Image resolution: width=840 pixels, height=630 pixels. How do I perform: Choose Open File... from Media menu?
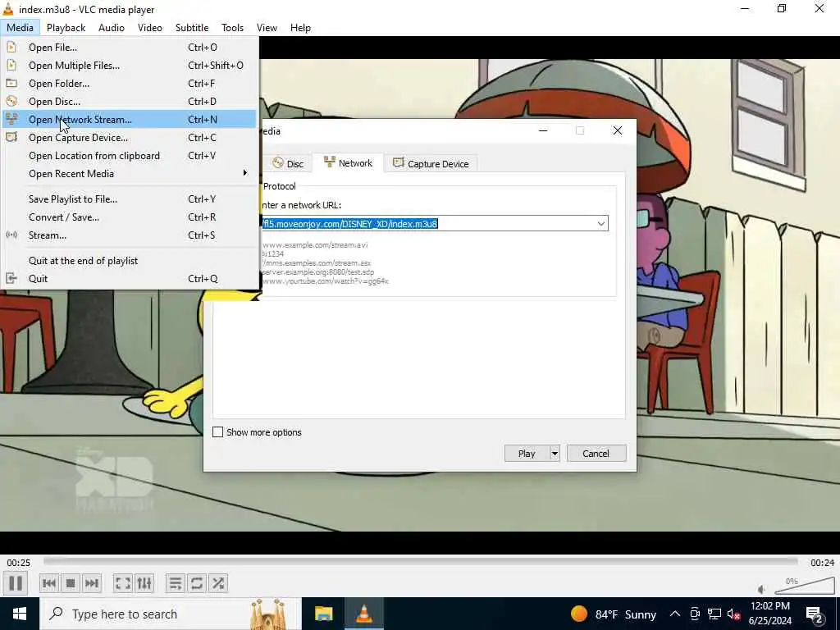point(129,47)
